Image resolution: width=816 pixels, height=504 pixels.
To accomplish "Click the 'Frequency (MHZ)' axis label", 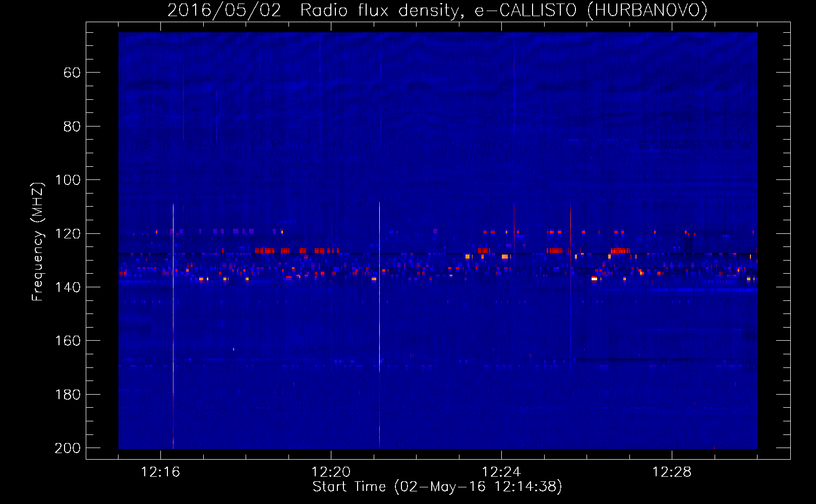I will pos(38,242).
